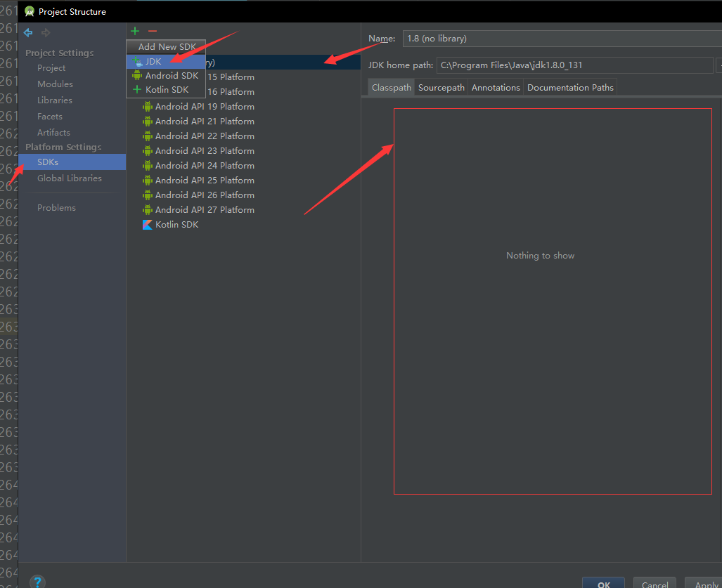Choose Kotlin SDK from Add New SDK menu
Screen dimensions: 722x588
[166, 90]
